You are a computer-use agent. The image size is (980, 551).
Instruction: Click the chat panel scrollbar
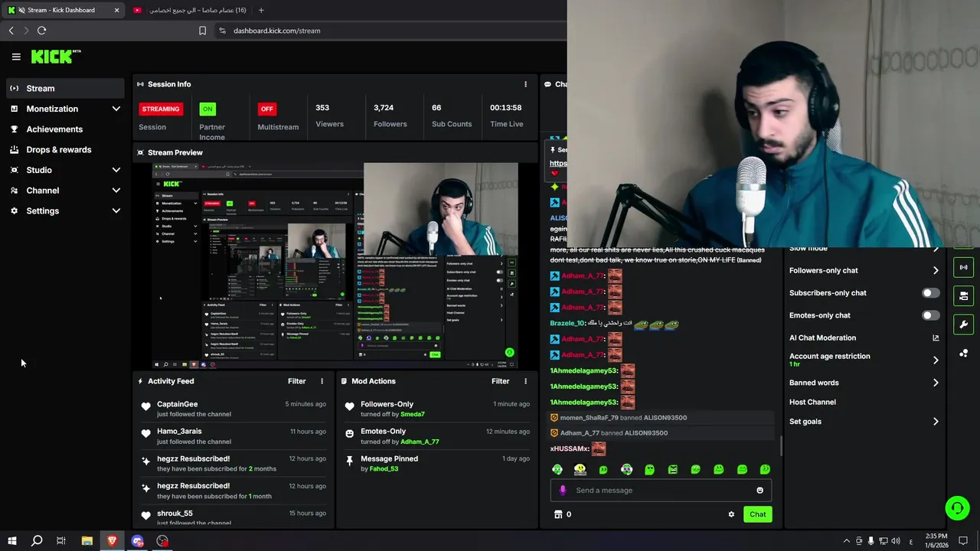tap(781, 445)
